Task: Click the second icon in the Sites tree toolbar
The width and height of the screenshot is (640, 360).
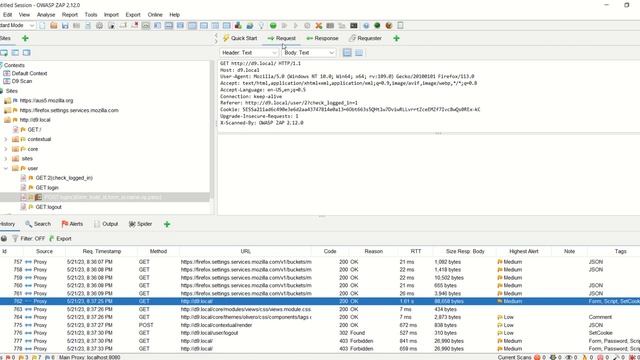Action: 15,53
